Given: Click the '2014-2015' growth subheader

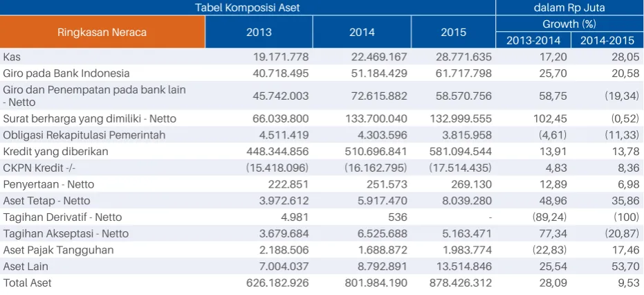Looking at the screenshot, I should (x=607, y=40).
